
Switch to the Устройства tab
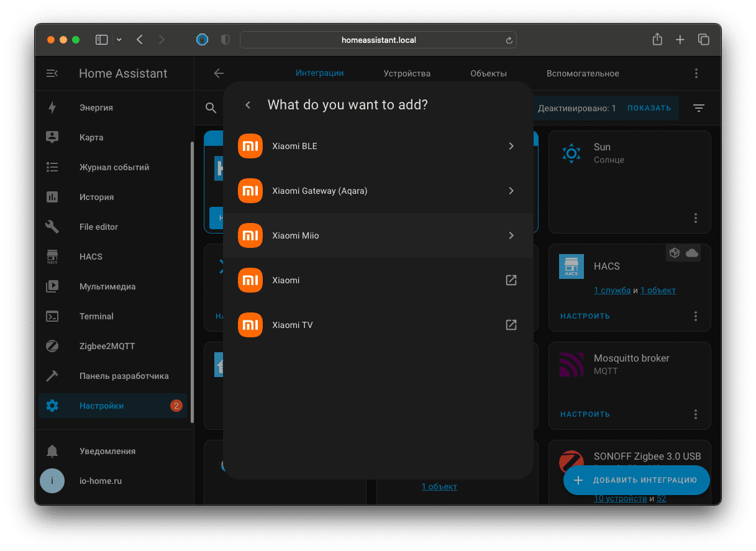tap(407, 73)
